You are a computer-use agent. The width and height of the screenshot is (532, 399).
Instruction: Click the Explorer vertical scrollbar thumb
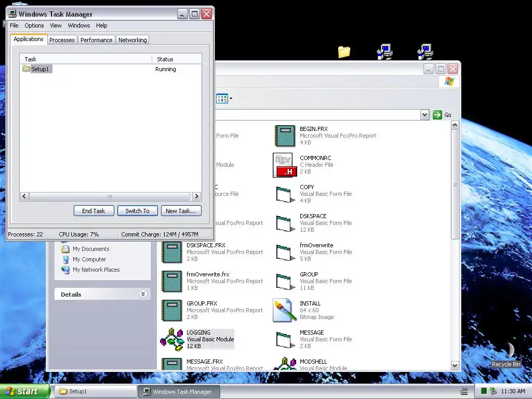click(455, 184)
